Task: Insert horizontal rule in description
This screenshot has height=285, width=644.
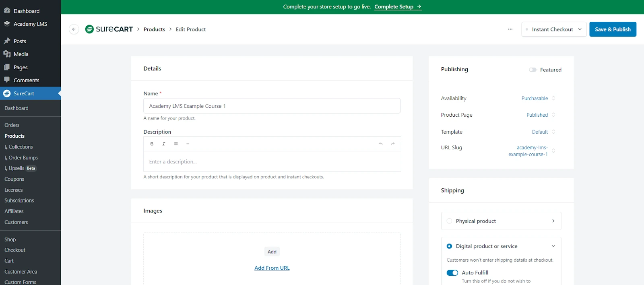Action: pos(188,144)
